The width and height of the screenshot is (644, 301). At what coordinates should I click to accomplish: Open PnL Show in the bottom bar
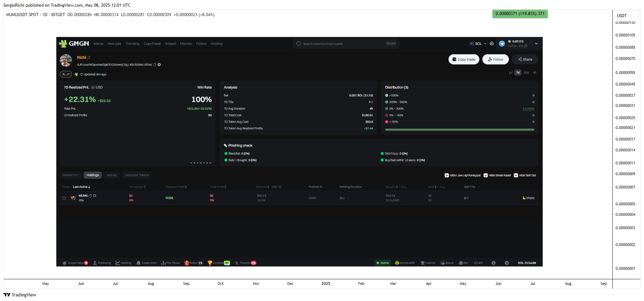pyautogui.click(x=171, y=263)
